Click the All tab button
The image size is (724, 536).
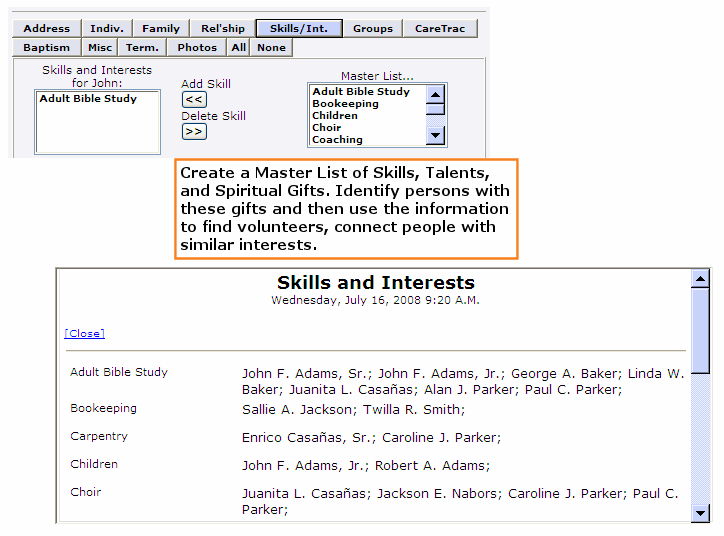[x=239, y=47]
